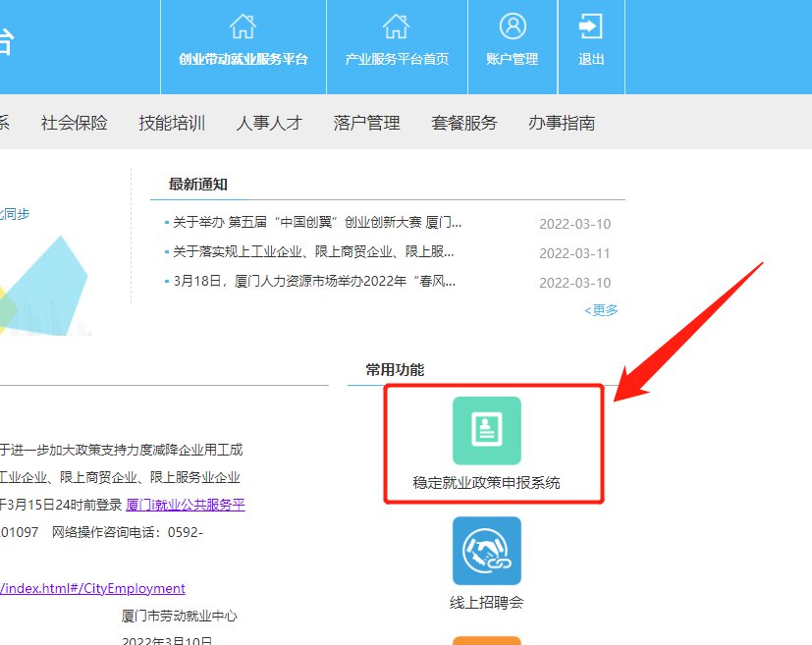Click the 厦门i就业公共服务平 hyperlink
The image size is (812, 645).
[x=185, y=505]
